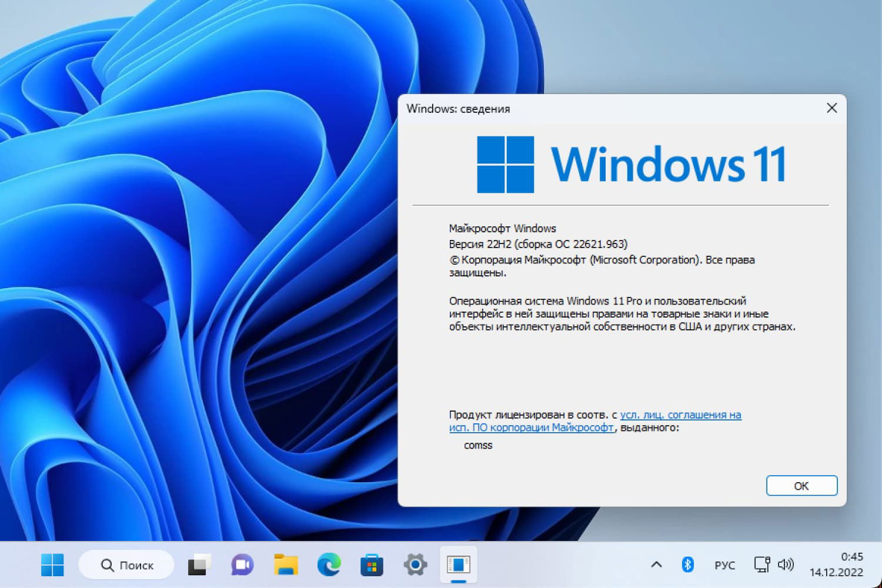This screenshot has width=882, height=588.
Task: Expand hidden icons in the system tray
Action: click(657, 564)
